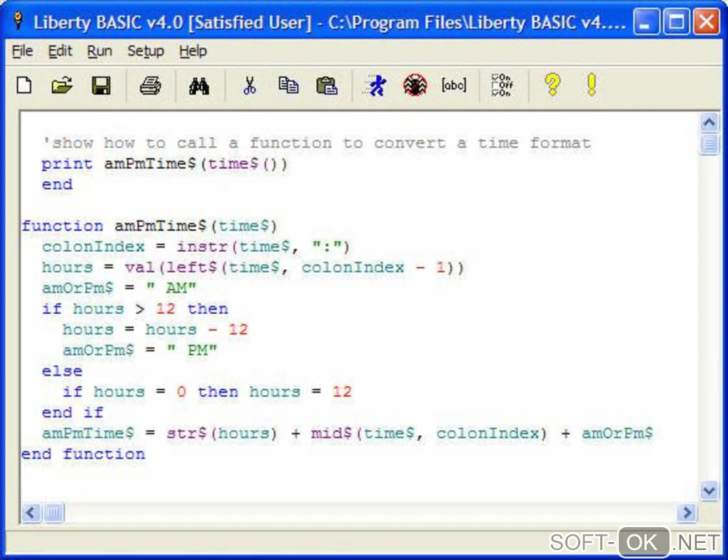Create a new file with the blank page icon
Screen dimensions: 728x560
click(24, 86)
